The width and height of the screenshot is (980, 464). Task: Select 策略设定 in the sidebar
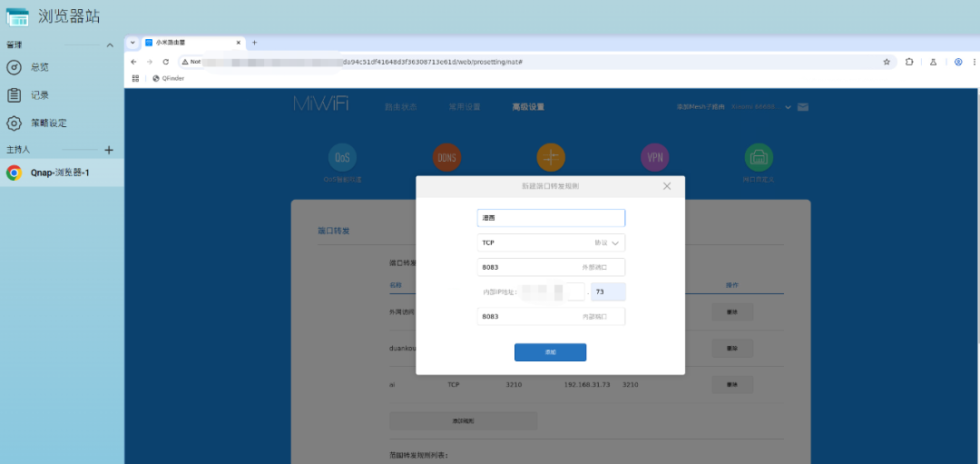click(x=48, y=123)
